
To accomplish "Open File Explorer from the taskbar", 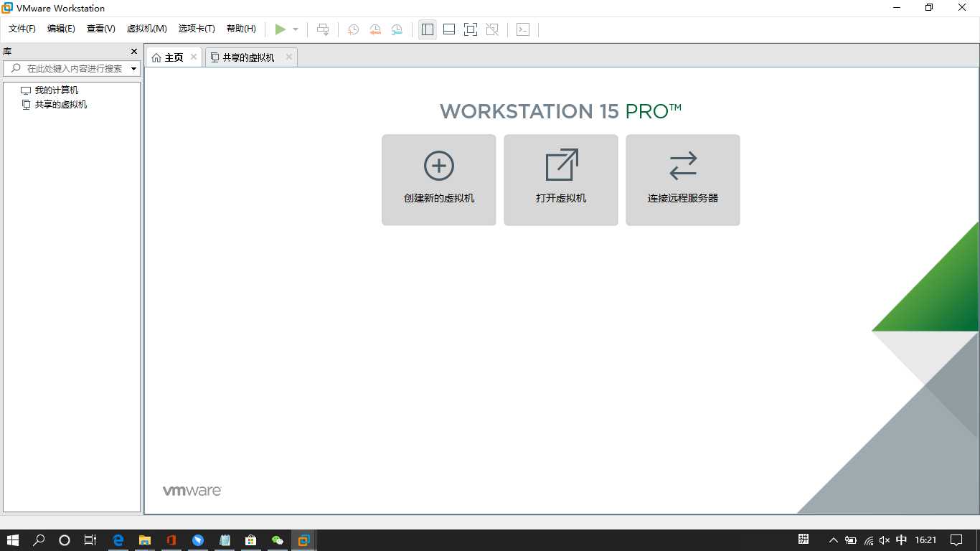I will coord(145,540).
